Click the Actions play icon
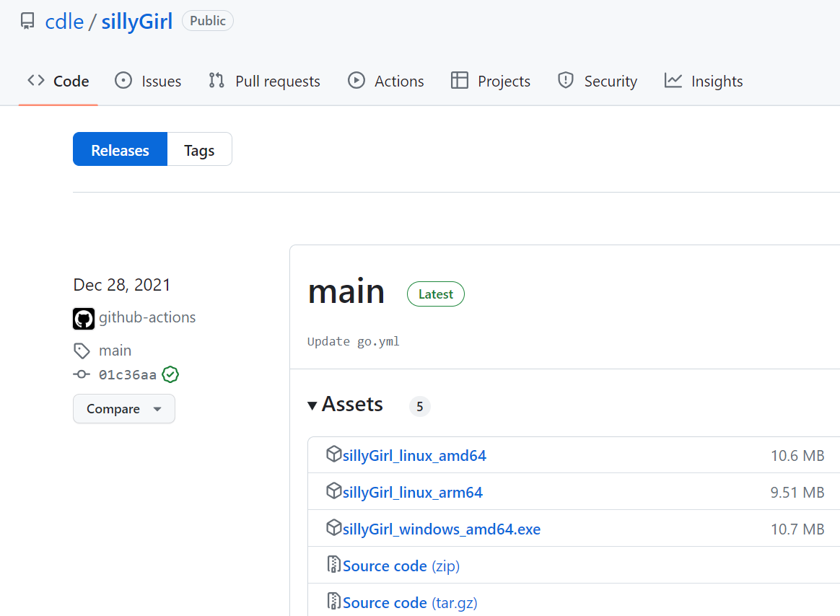 coord(356,80)
